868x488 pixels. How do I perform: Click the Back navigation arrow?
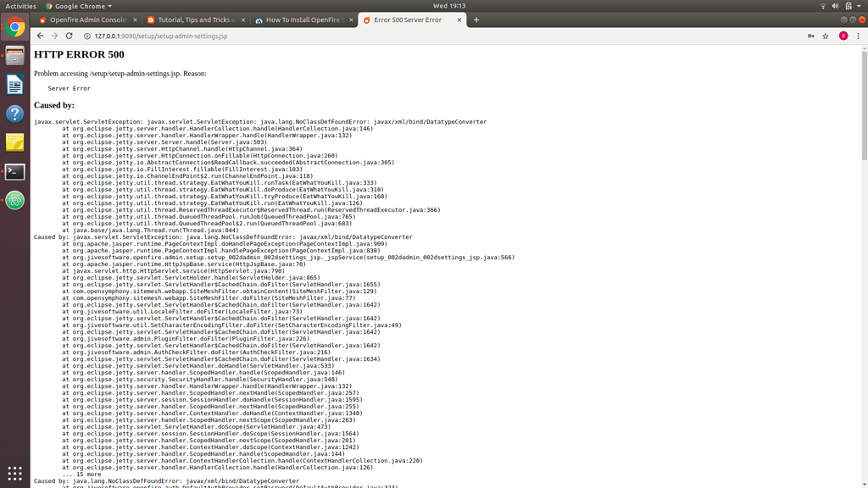point(40,36)
